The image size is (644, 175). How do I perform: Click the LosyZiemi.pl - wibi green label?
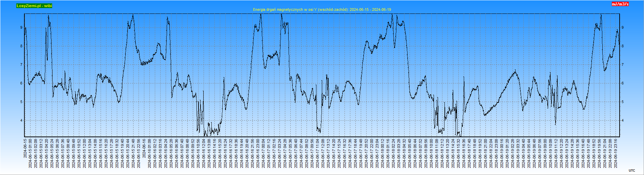coord(34,6)
